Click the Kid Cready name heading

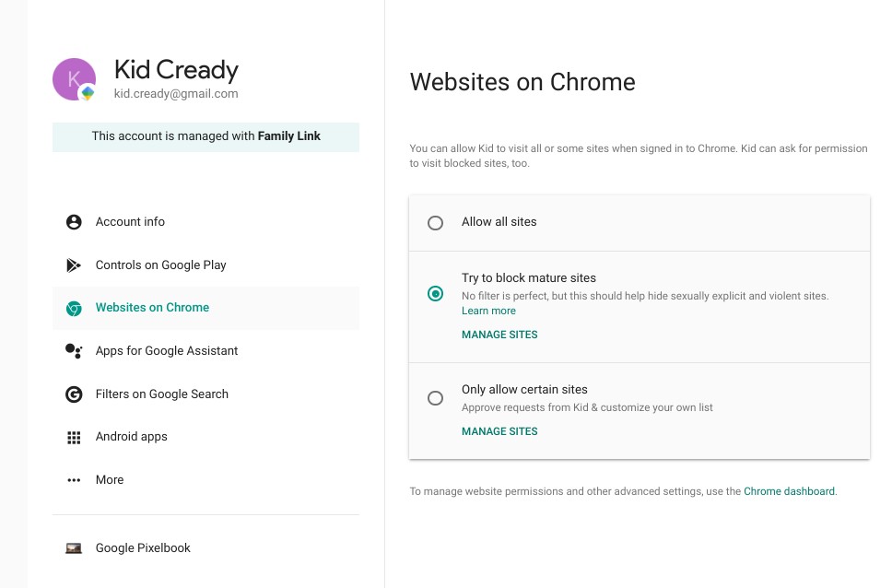click(176, 69)
